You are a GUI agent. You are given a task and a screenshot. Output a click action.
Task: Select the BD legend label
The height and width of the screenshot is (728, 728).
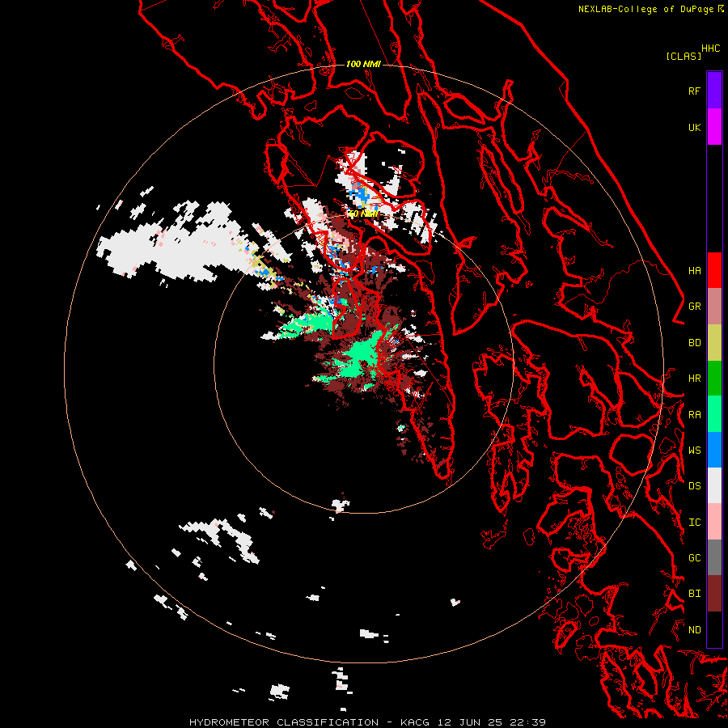coord(694,343)
